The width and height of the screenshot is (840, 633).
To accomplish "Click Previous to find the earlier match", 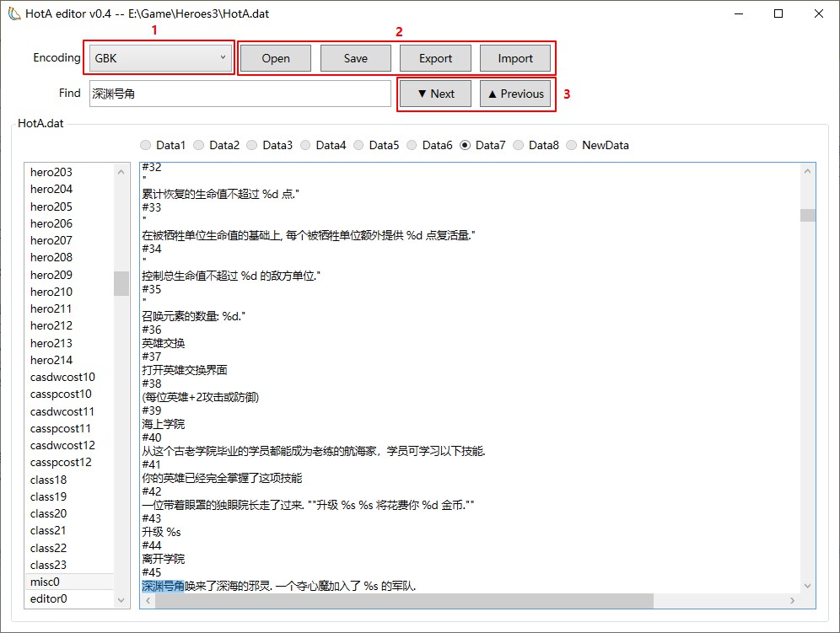I will [x=515, y=93].
